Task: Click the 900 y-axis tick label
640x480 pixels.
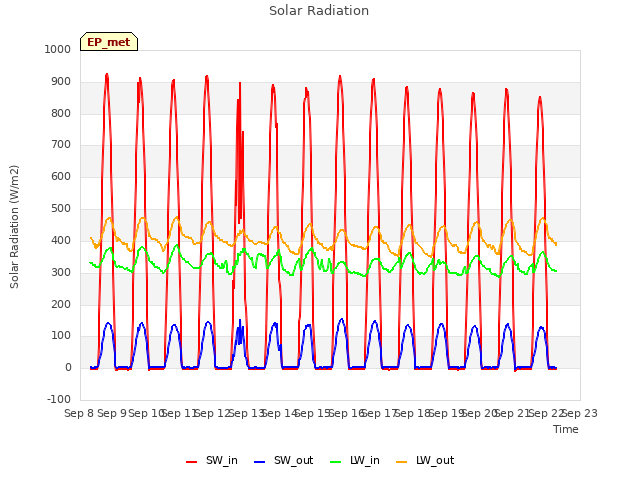Action: [61, 82]
